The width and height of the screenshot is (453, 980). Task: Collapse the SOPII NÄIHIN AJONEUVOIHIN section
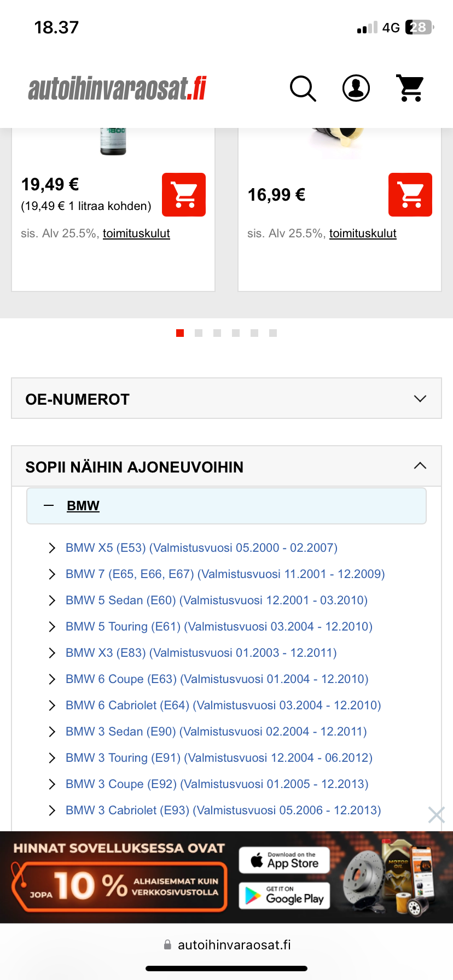click(x=420, y=466)
